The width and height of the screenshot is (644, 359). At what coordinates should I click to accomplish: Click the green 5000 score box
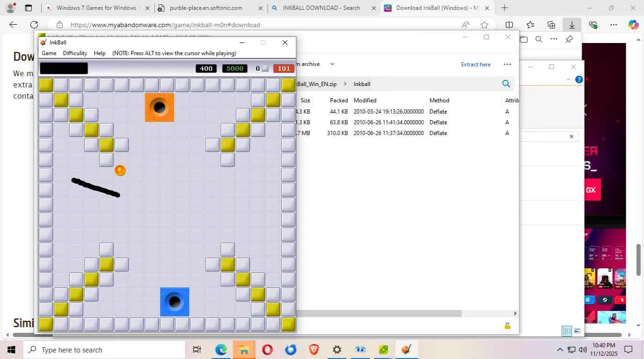click(x=235, y=68)
